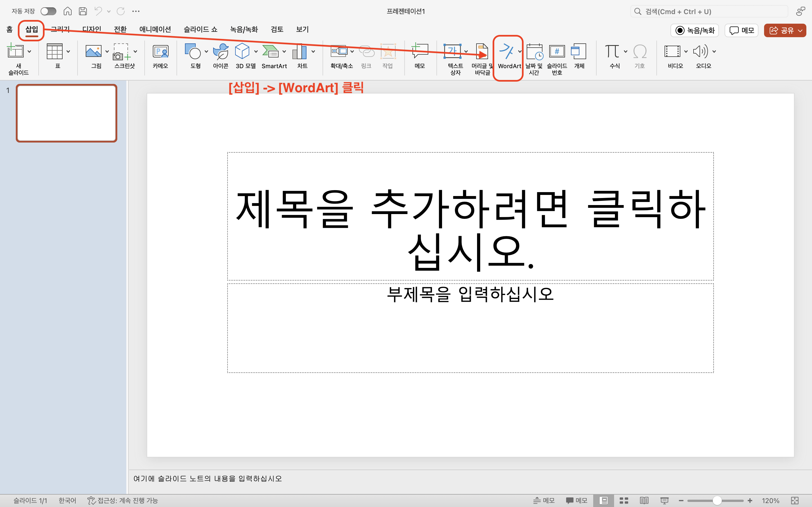
Task: Switch to the 디자인 tab
Action: click(x=92, y=29)
